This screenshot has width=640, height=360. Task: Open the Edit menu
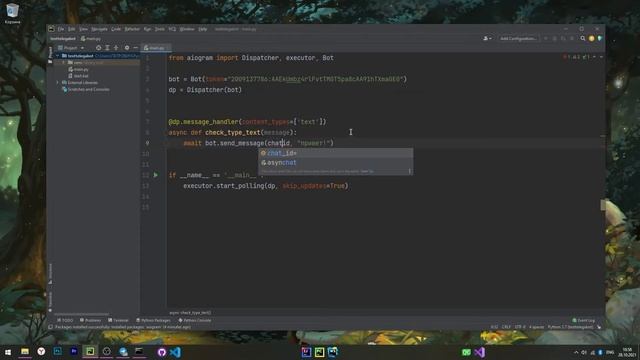[x=71, y=29]
